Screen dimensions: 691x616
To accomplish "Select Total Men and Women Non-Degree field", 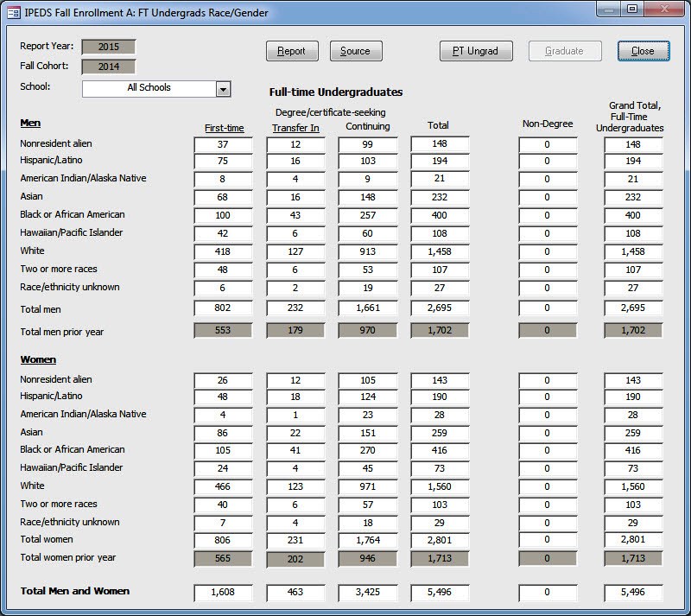I will click(x=548, y=592).
